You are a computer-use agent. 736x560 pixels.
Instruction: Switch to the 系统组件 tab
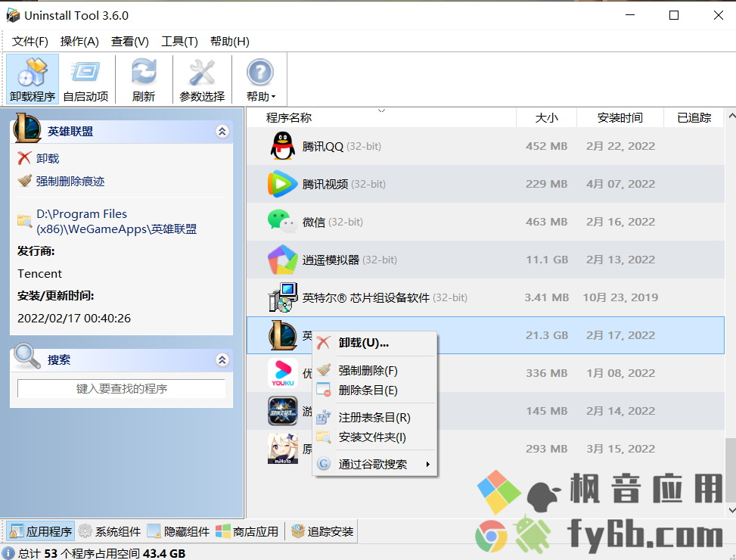click(110, 531)
